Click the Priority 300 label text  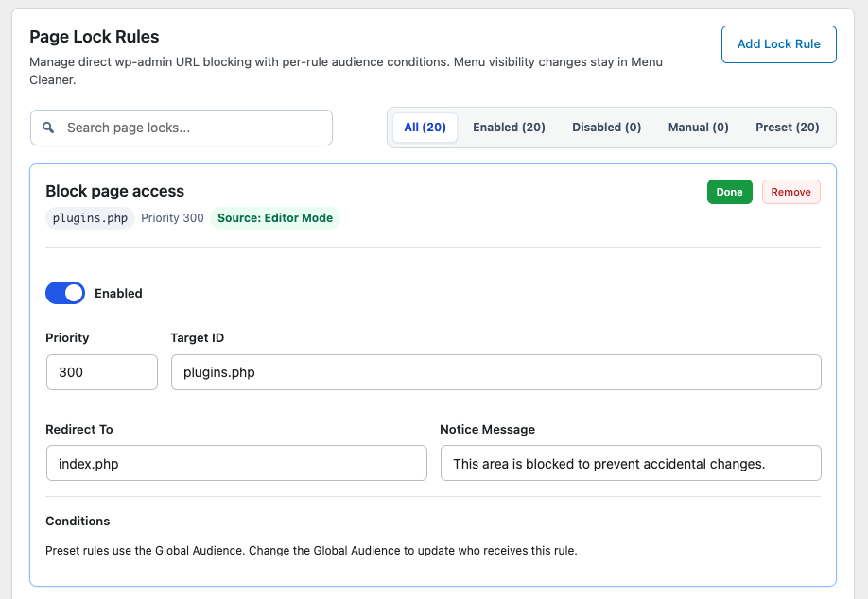coord(172,218)
